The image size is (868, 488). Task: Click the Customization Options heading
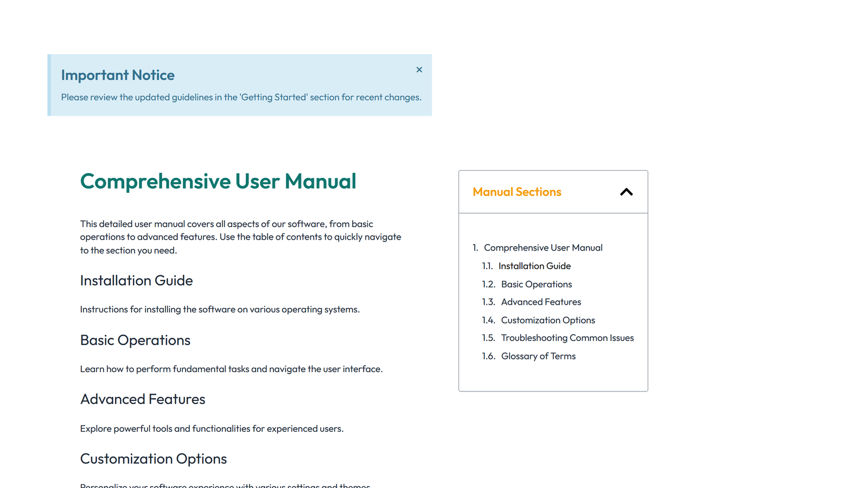coord(154,459)
